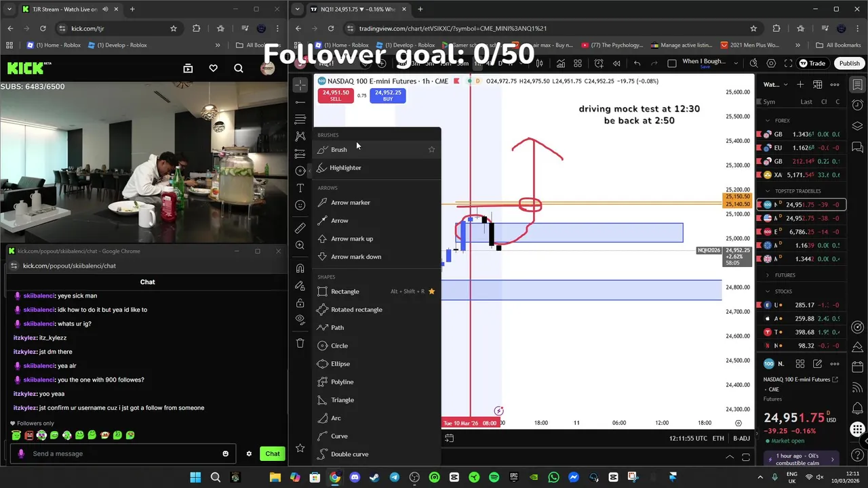This screenshot has width=868, height=488.
Task: Select the XA gold row in the watchlist
Action: (802, 175)
